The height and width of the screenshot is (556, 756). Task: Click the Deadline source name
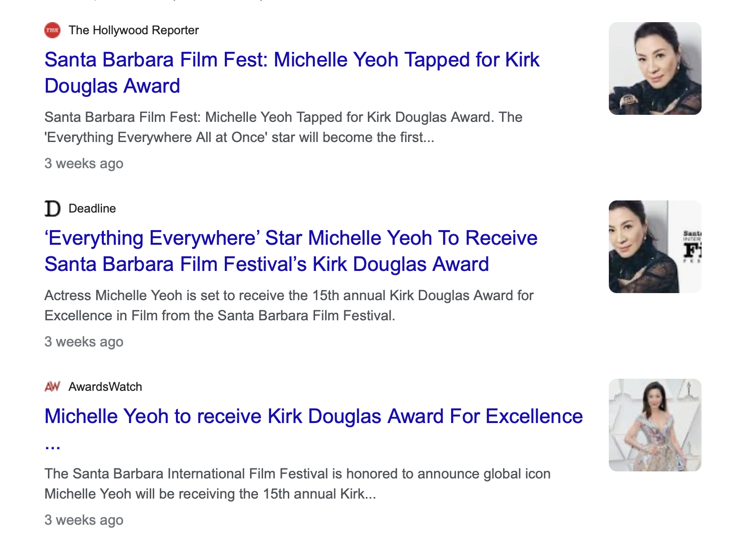click(x=92, y=208)
